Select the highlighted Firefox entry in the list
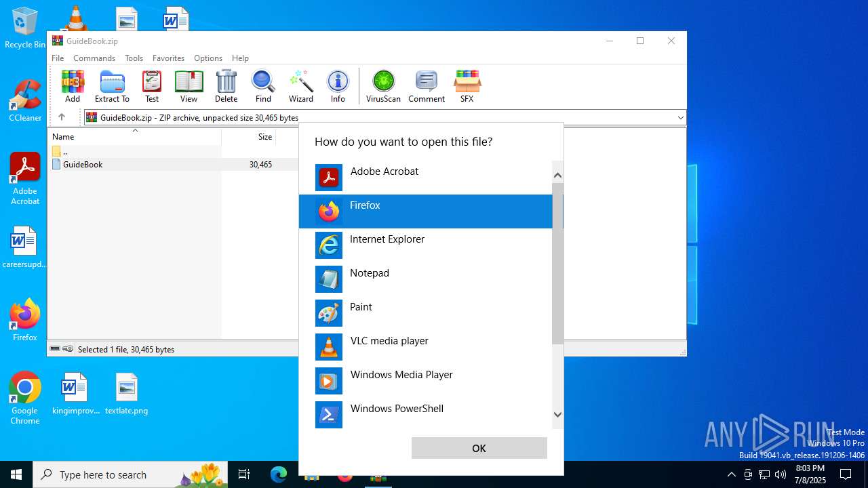The image size is (868, 488). tap(425, 211)
